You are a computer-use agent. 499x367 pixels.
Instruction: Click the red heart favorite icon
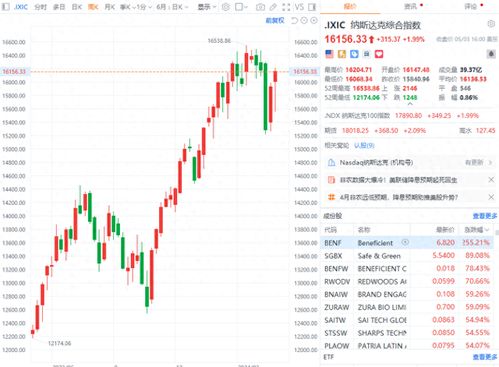(x=379, y=54)
